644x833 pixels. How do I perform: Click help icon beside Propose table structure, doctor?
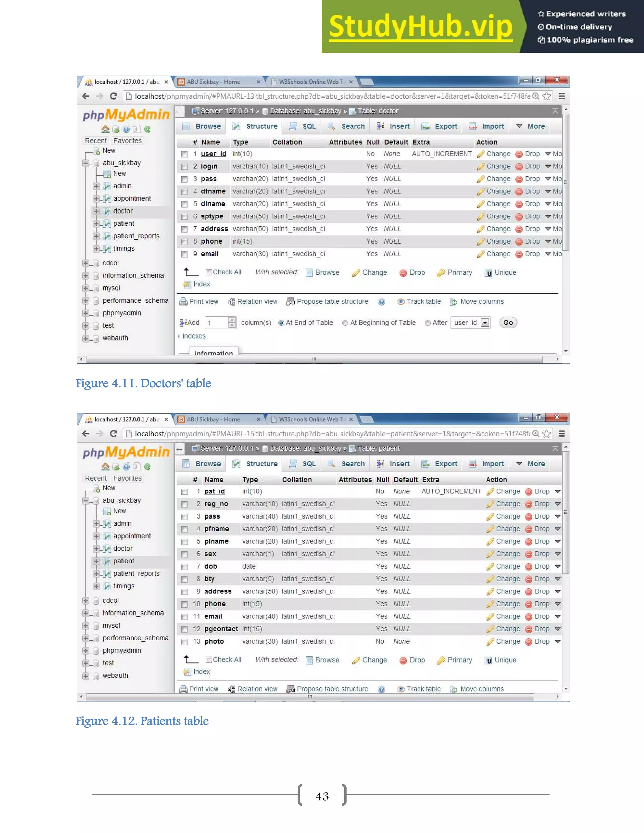tap(381, 302)
